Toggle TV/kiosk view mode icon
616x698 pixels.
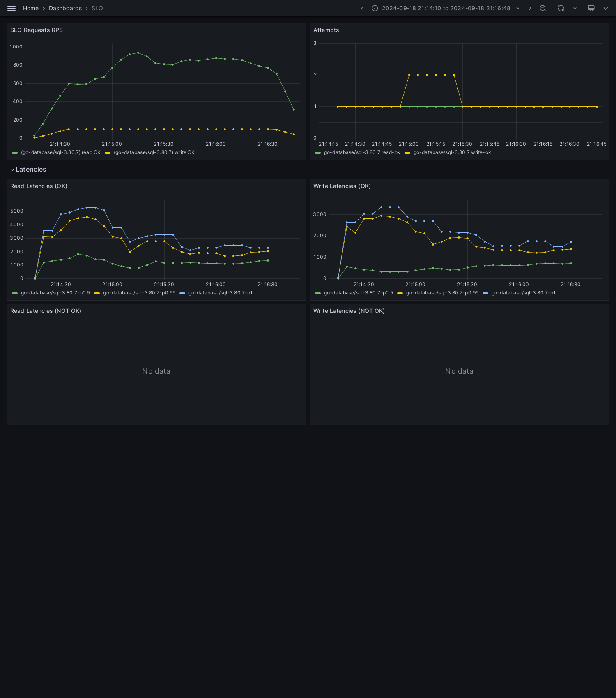pos(591,8)
